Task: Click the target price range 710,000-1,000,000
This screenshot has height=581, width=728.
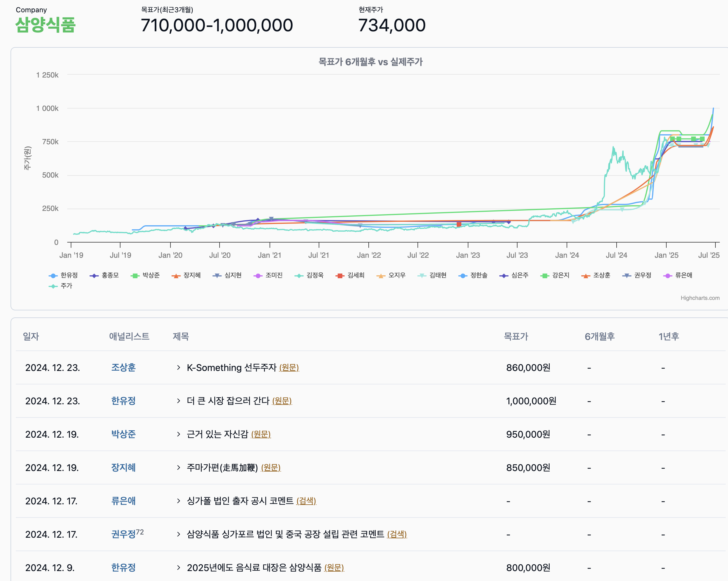Action: 217,25
